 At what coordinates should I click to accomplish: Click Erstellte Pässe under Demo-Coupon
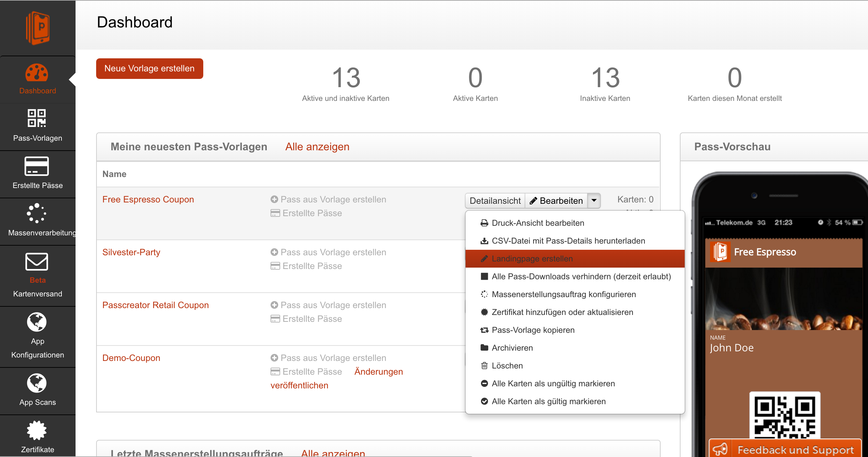tap(306, 372)
